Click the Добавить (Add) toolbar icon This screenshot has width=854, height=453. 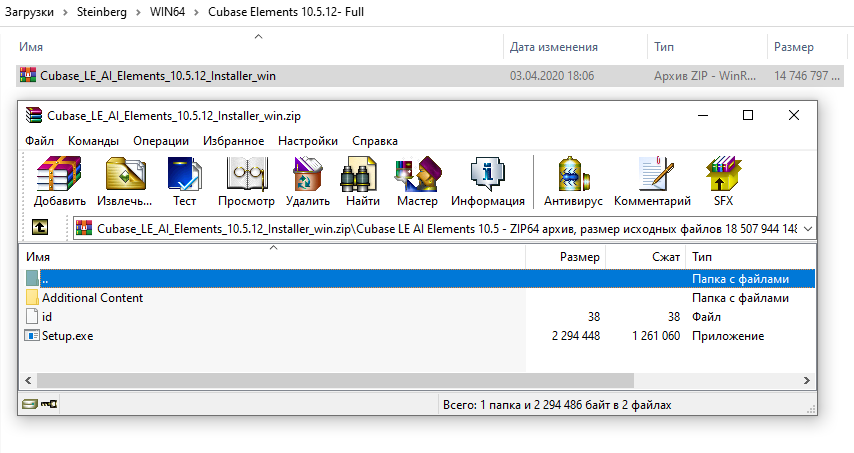coord(59,174)
